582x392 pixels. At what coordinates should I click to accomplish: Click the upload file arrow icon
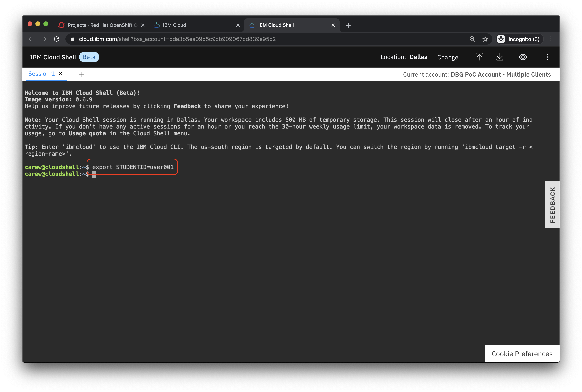pyautogui.click(x=479, y=57)
